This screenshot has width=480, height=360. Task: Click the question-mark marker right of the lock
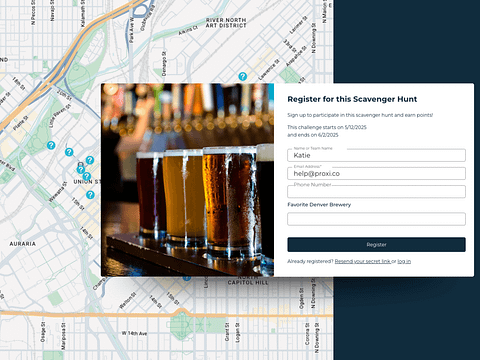(x=90, y=160)
